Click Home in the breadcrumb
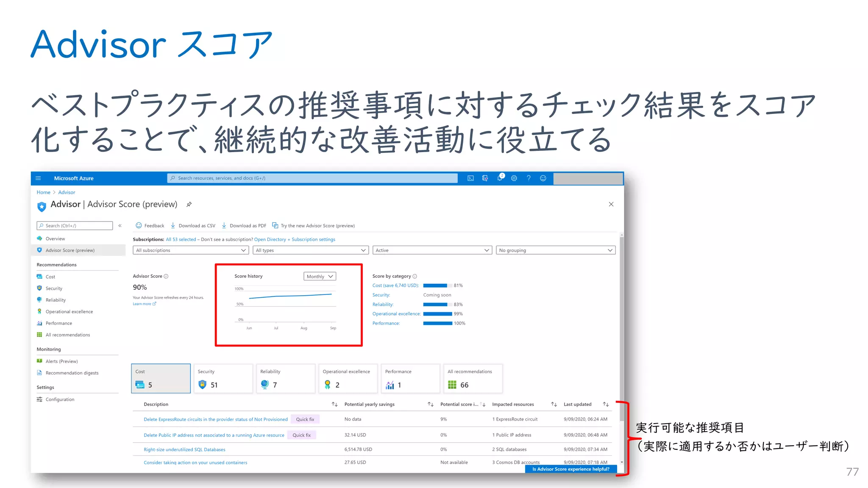The width and height of the screenshot is (868, 488). click(x=43, y=192)
